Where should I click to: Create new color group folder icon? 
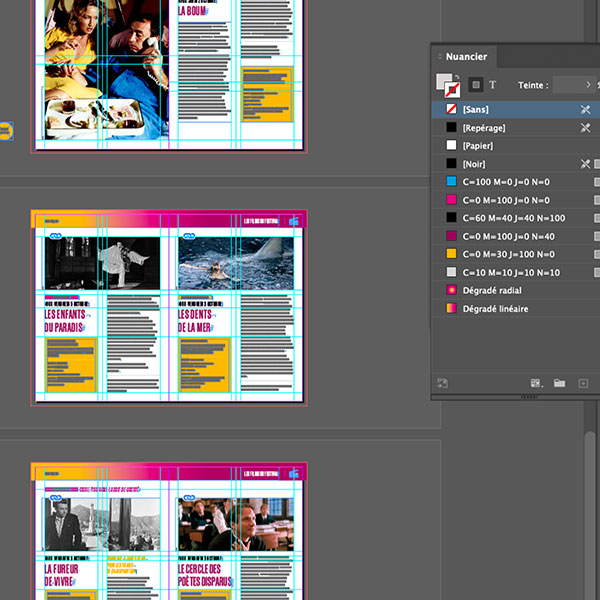pyautogui.click(x=559, y=383)
